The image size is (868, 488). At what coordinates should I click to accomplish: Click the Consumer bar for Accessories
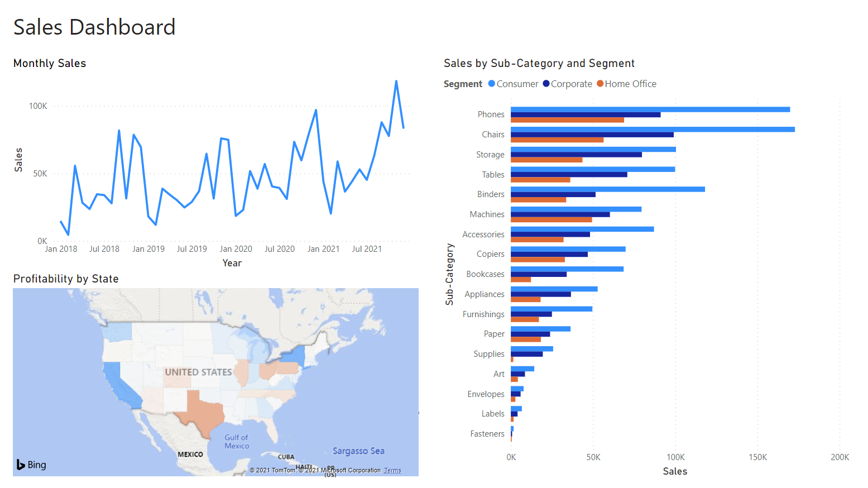point(582,229)
